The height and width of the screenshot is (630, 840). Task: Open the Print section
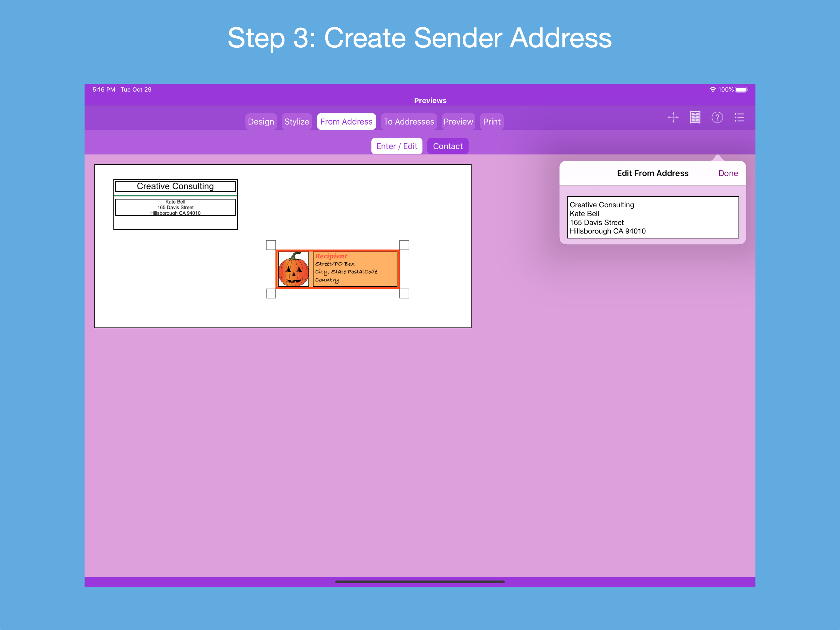(492, 121)
